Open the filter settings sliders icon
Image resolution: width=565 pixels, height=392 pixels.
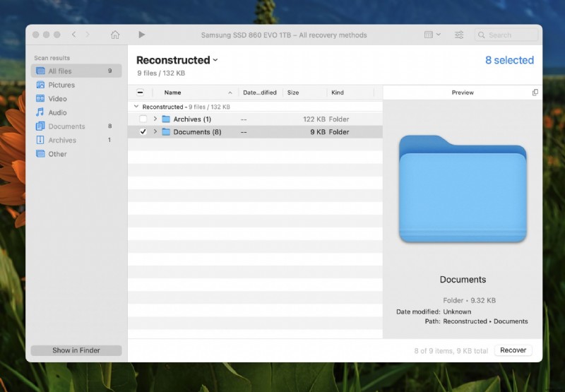(x=459, y=35)
